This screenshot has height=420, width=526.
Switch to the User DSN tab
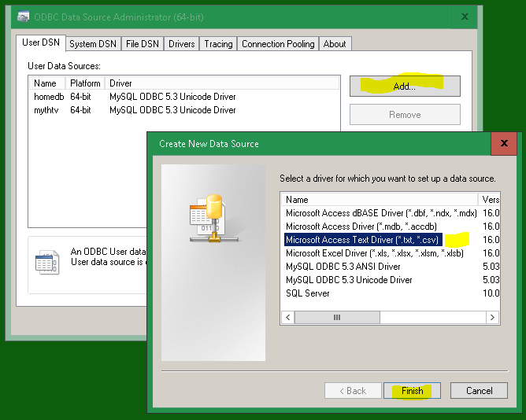[x=41, y=42]
